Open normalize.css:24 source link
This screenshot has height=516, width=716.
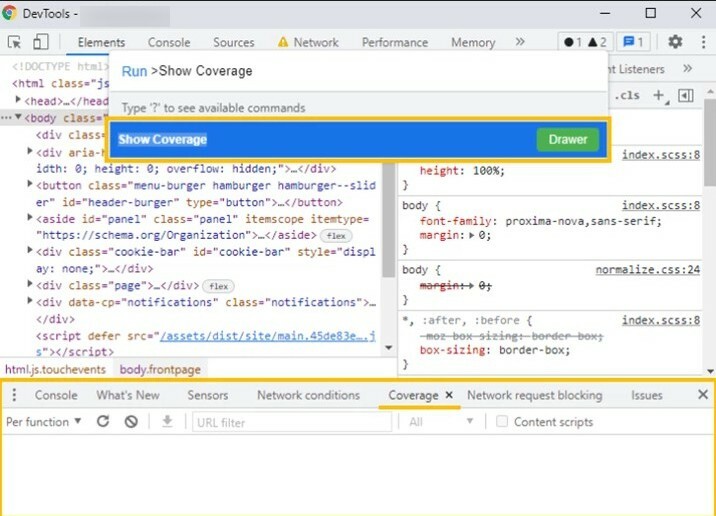(x=647, y=269)
